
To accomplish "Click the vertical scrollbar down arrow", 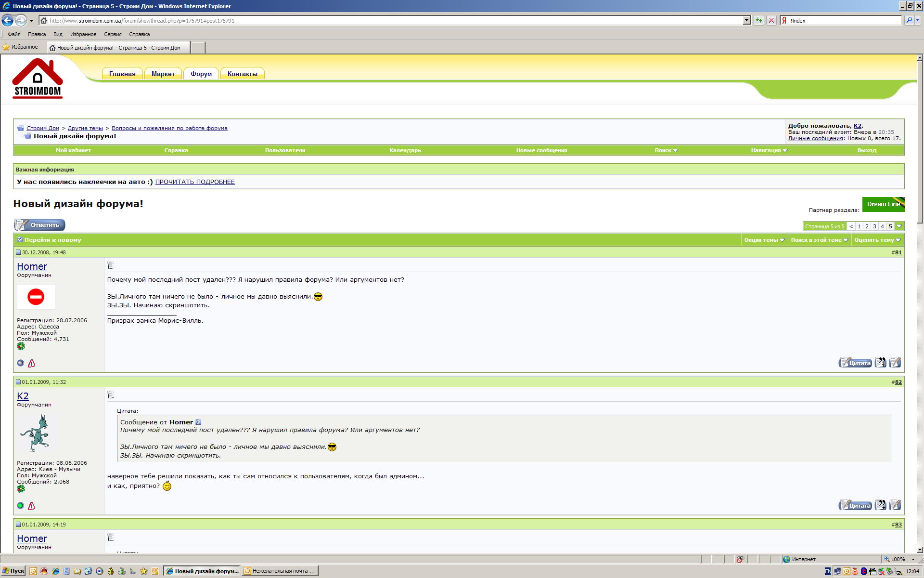I will tap(920, 550).
